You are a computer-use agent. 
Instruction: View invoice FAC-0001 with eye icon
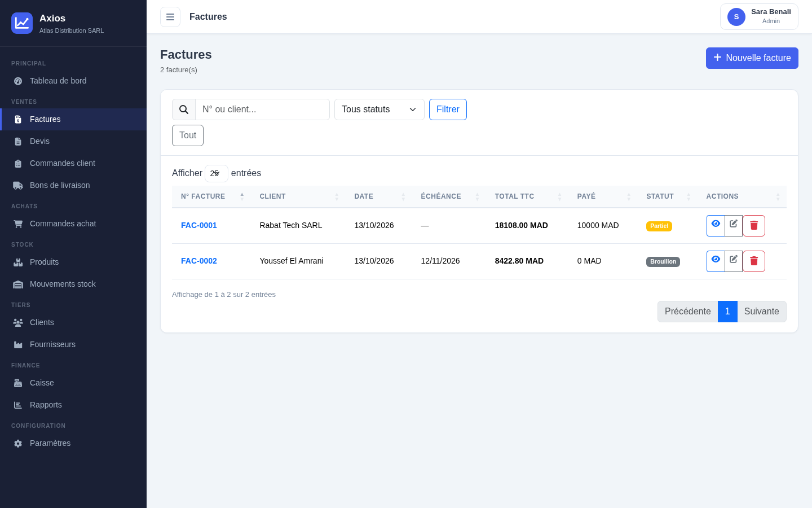click(x=716, y=226)
